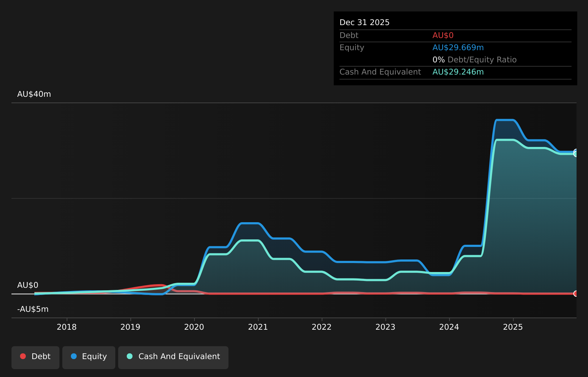Toggle the Equity legend button

(89, 357)
